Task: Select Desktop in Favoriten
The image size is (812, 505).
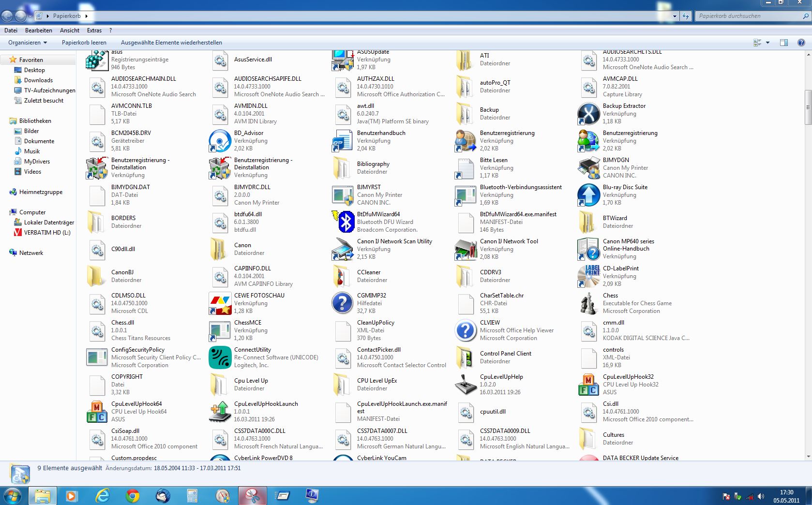Action: 34,70
